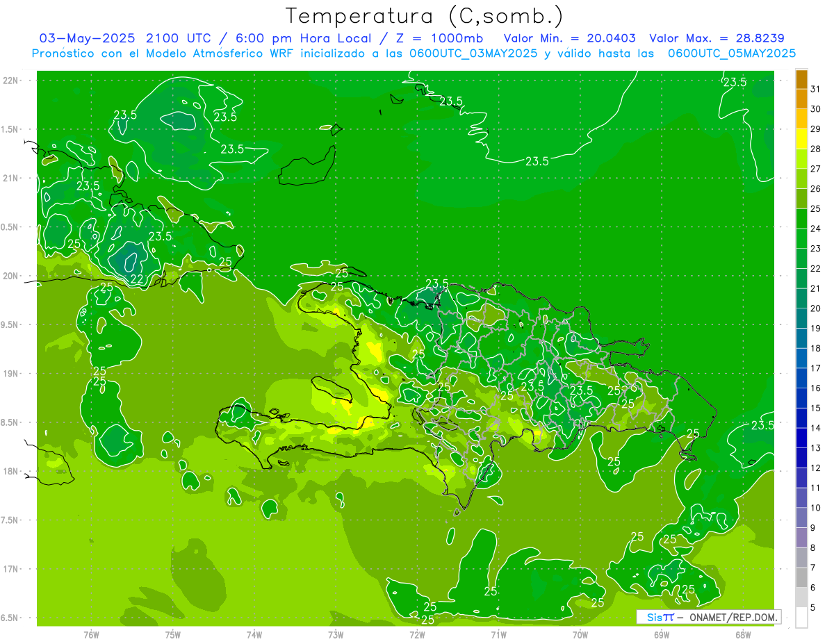Click the '31' color scale label

click(x=816, y=89)
